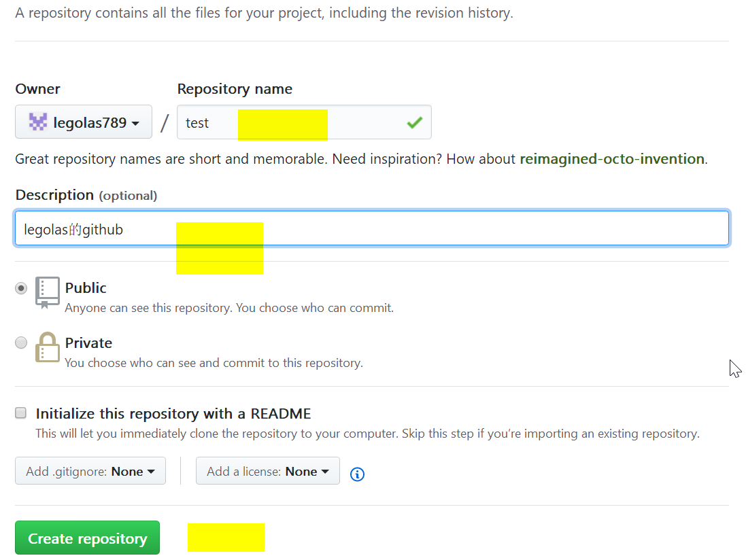This screenshot has width=746, height=560.
Task: Select the Public radio button
Action: click(21, 288)
